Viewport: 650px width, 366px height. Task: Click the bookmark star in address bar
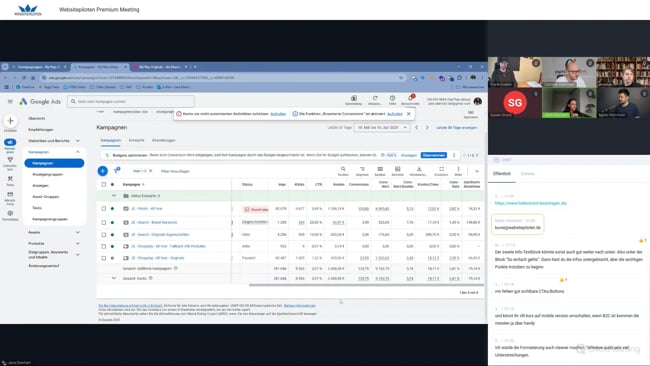point(401,78)
